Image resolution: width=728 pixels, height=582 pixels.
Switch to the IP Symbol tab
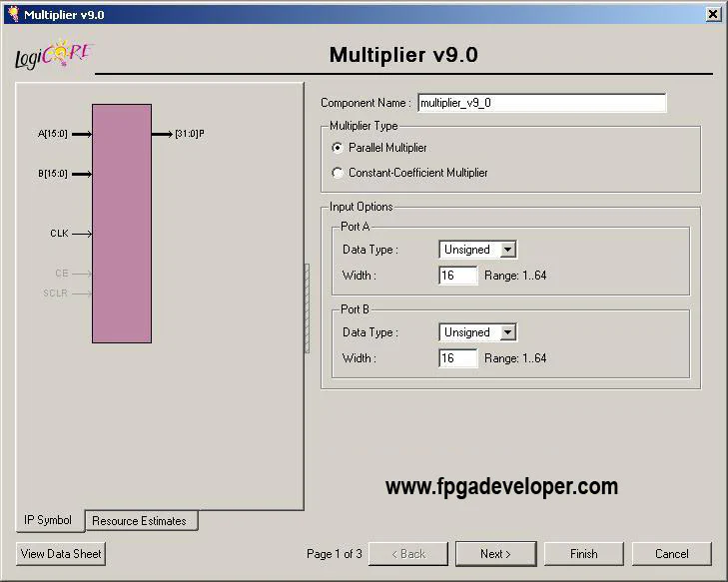click(x=48, y=520)
